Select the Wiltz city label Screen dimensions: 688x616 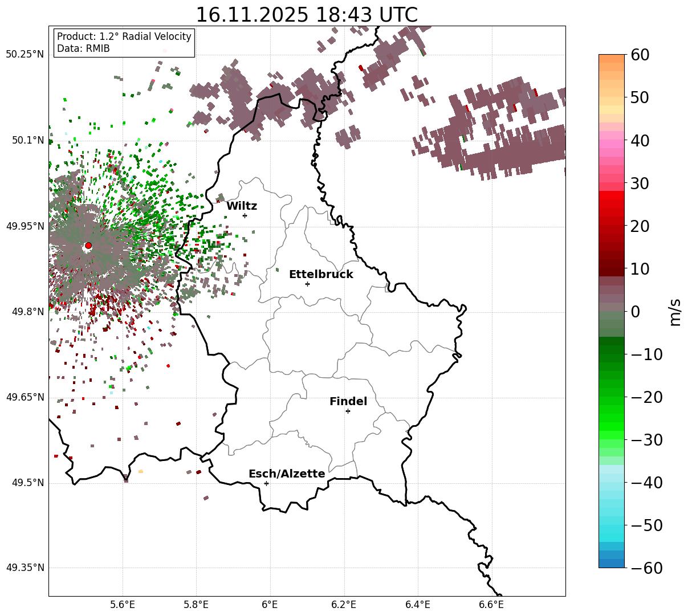pyautogui.click(x=242, y=206)
